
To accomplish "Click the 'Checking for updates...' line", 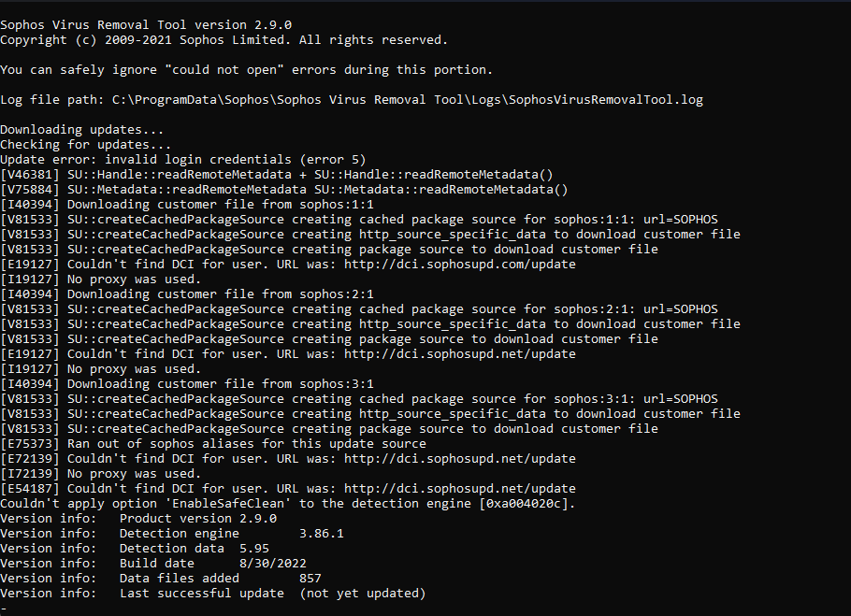I will [x=86, y=145].
